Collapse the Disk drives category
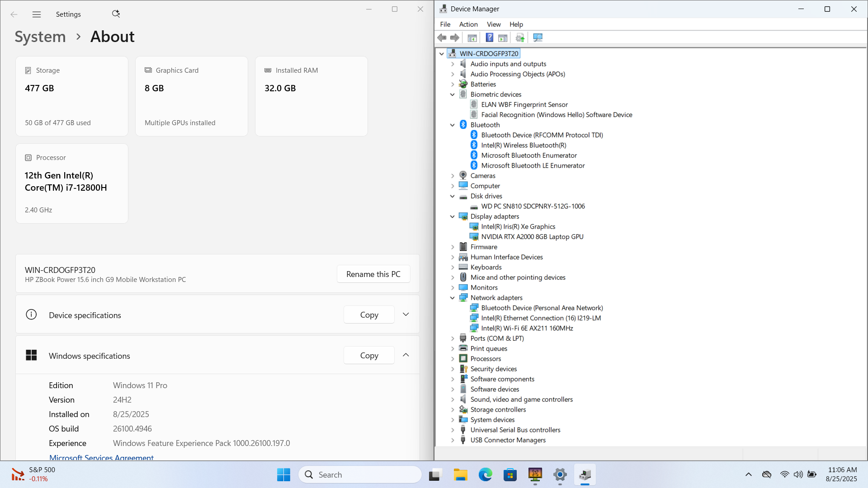The width and height of the screenshot is (868, 488). pos(453,196)
